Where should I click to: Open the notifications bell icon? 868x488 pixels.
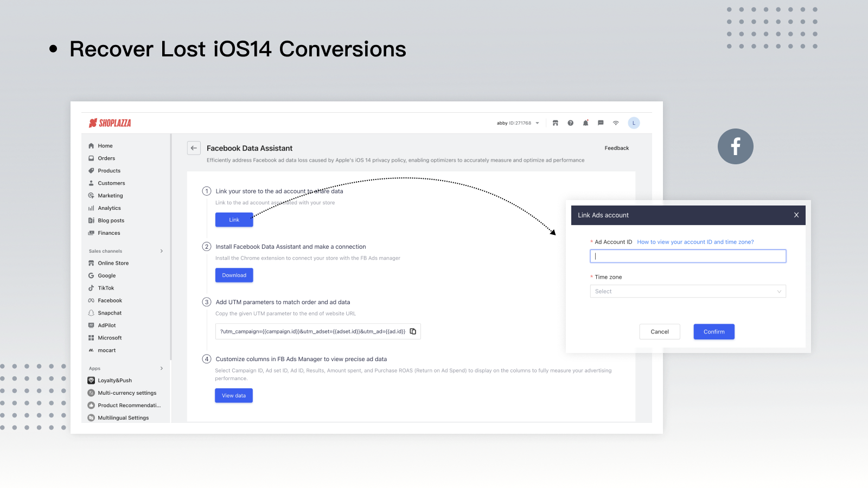tap(585, 123)
